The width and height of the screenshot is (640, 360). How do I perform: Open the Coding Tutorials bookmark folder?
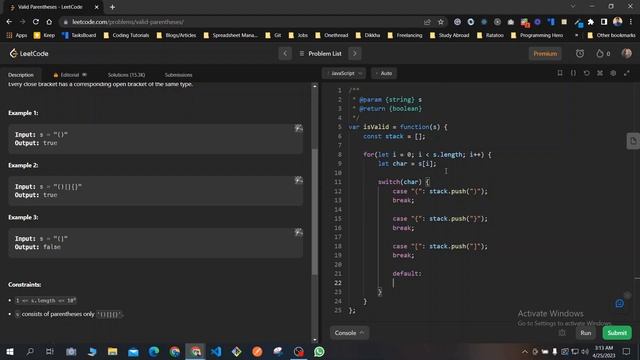pyautogui.click(x=126, y=36)
